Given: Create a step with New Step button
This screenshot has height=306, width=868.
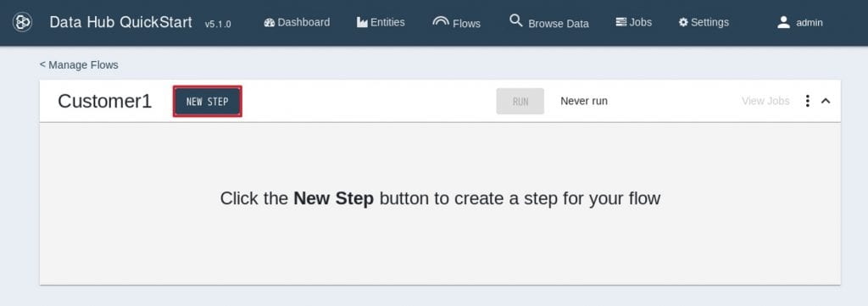Looking at the screenshot, I should (208, 101).
